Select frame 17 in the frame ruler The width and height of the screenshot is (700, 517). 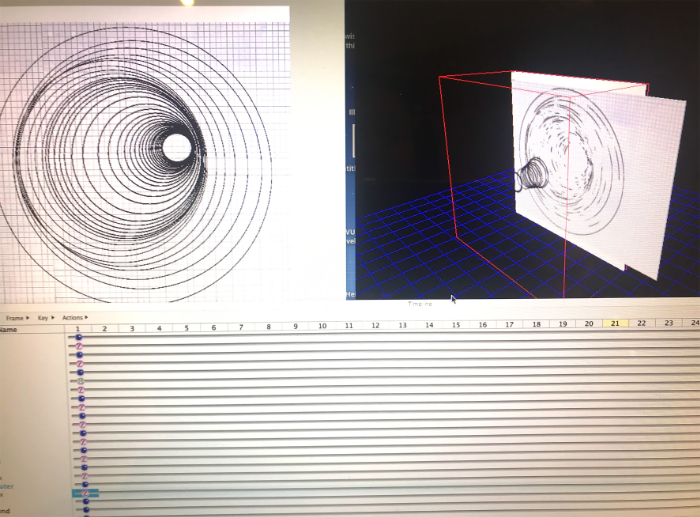point(509,325)
